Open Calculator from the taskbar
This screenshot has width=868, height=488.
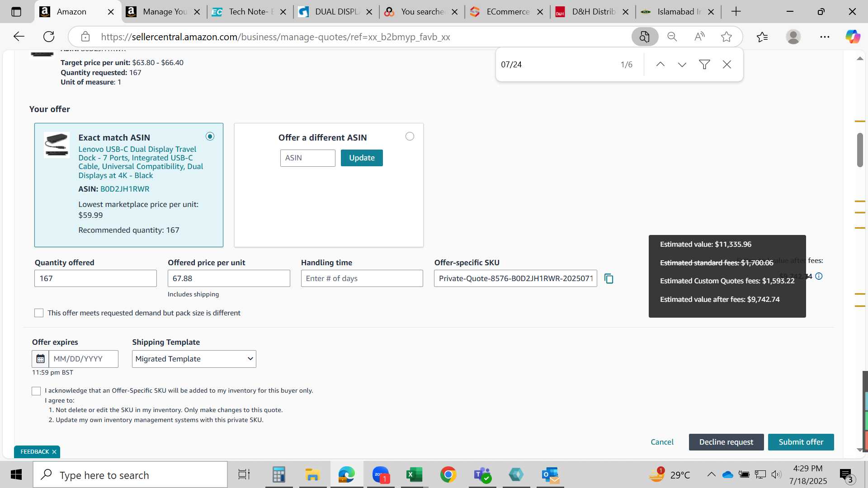[x=278, y=475]
